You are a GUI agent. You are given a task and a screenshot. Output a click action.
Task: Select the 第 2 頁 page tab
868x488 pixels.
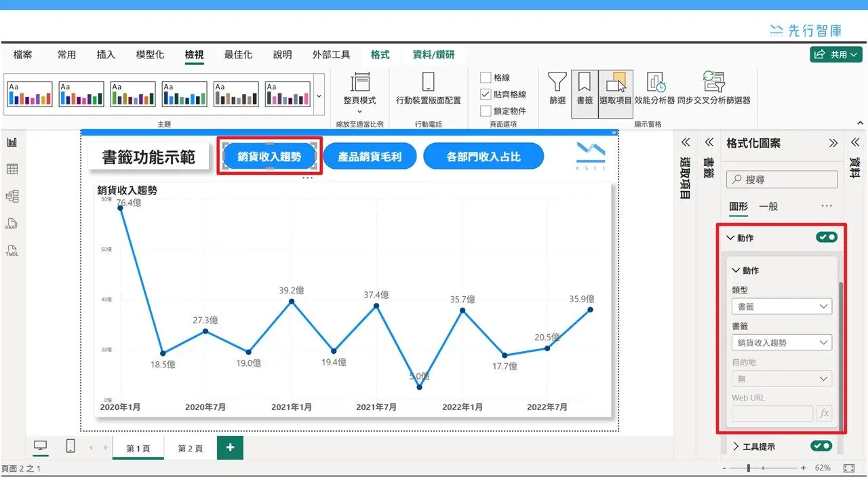[x=191, y=448]
